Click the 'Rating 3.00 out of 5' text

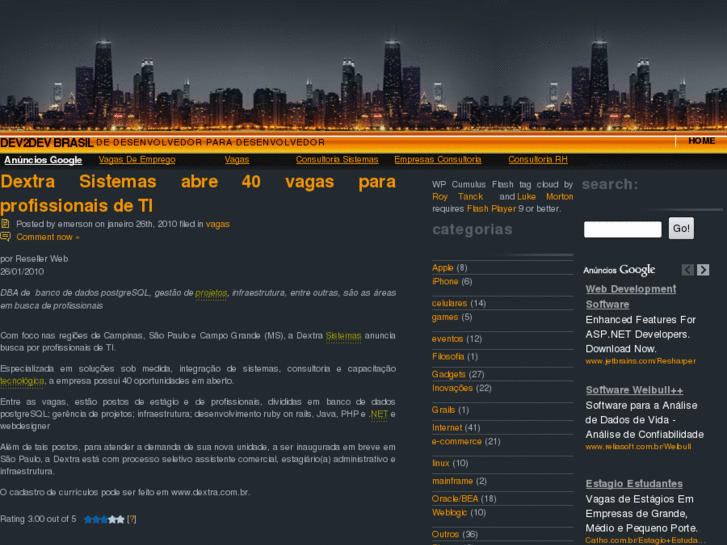pos(38,519)
